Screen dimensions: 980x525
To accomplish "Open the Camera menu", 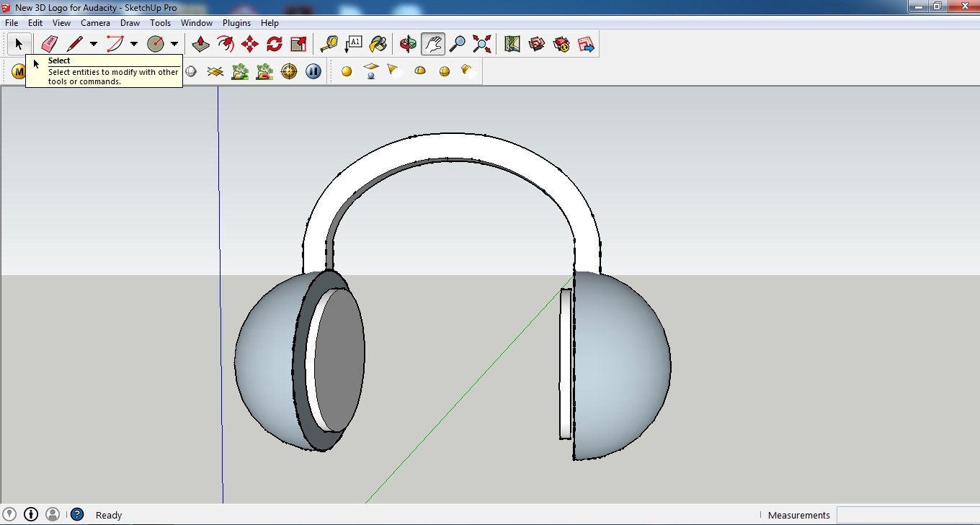I will (95, 23).
